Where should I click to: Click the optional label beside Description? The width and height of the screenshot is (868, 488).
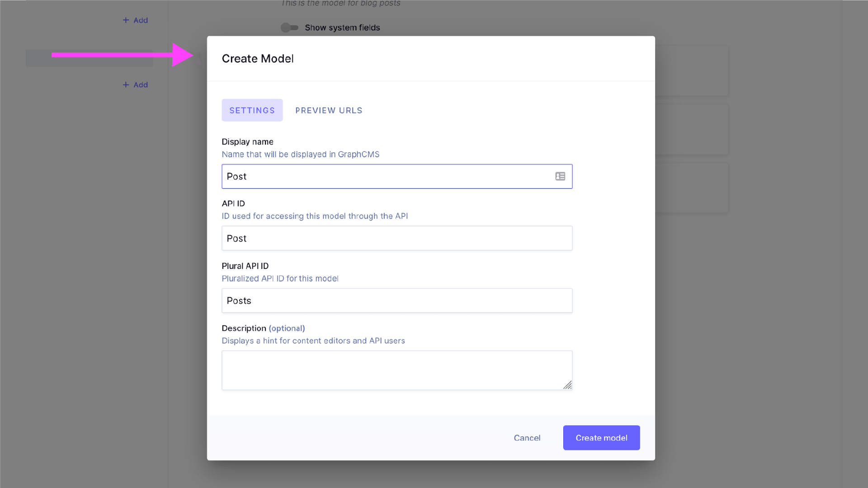(287, 328)
